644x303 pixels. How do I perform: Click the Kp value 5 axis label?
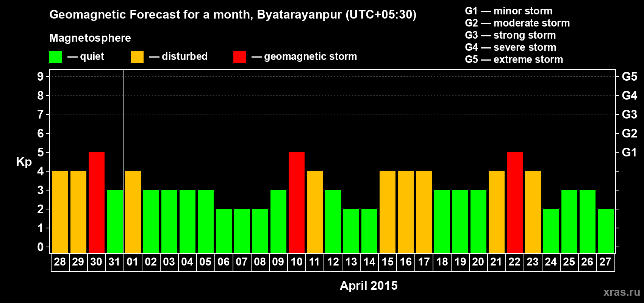point(41,152)
